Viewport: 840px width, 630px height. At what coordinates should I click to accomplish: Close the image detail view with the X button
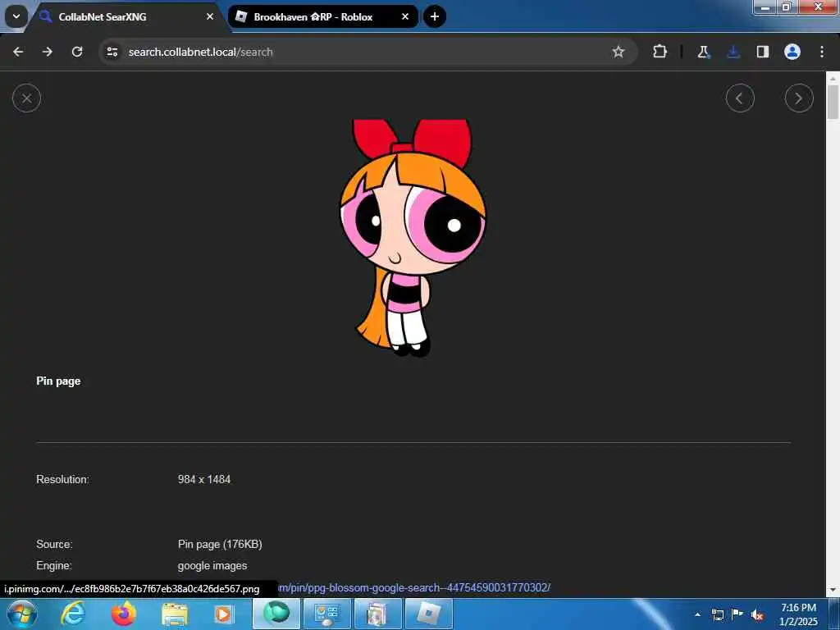coord(27,98)
